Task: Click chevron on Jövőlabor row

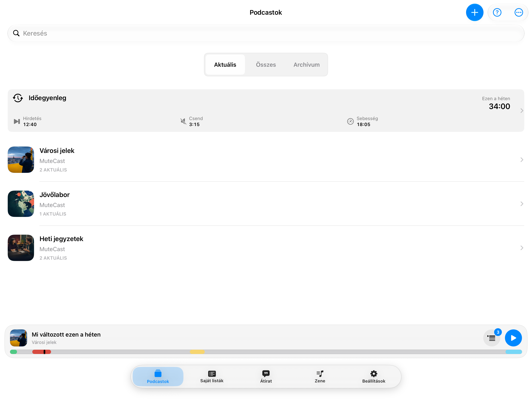Action: pyautogui.click(x=521, y=204)
